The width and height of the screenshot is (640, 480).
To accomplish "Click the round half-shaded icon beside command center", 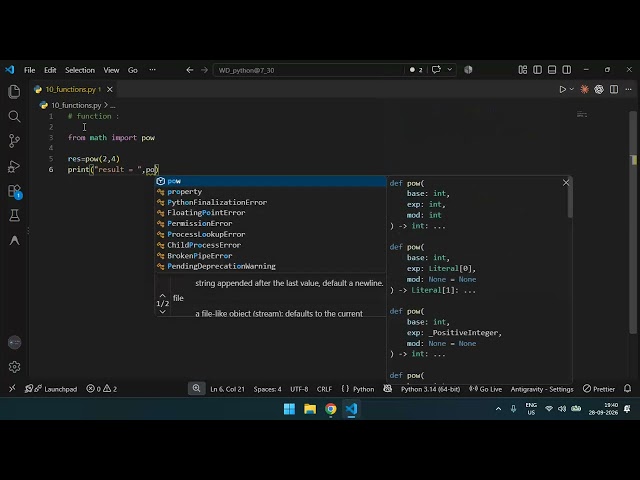I will click(468, 70).
